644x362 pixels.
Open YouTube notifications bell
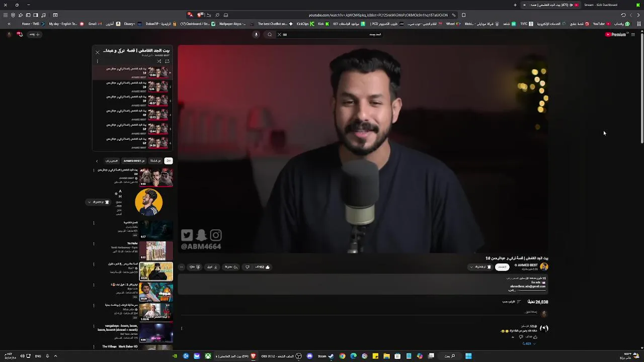(20, 34)
